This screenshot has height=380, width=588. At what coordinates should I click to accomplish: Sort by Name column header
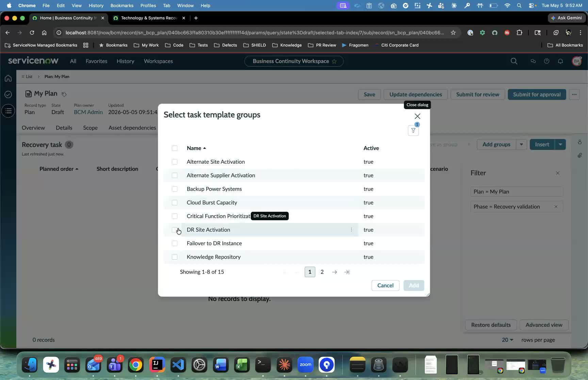[x=196, y=148]
